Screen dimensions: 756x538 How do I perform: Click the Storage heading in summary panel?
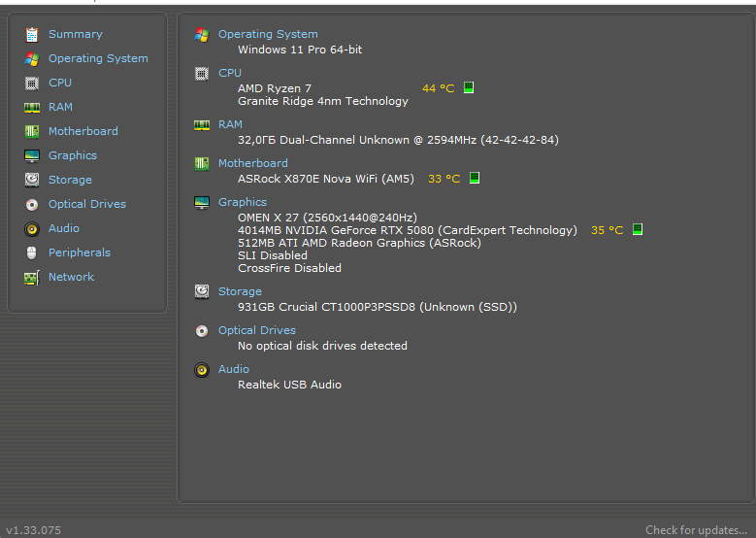pyautogui.click(x=240, y=291)
